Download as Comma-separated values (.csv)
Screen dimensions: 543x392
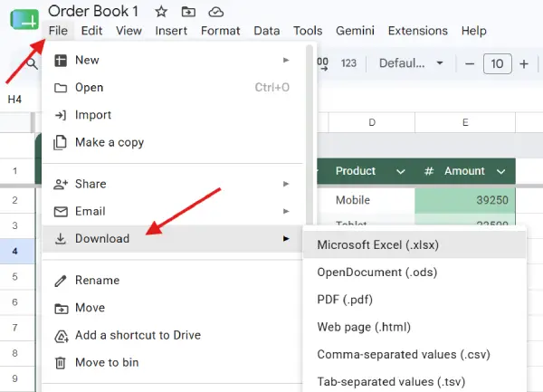414,355
